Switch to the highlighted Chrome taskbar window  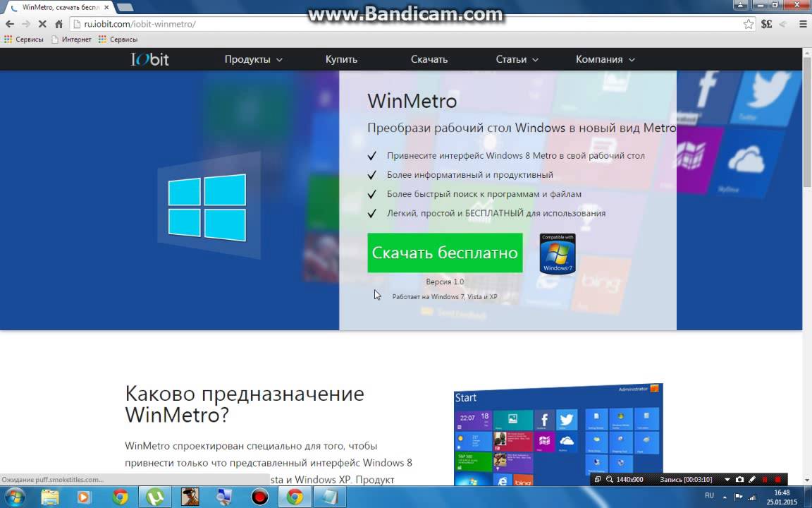[295, 497]
